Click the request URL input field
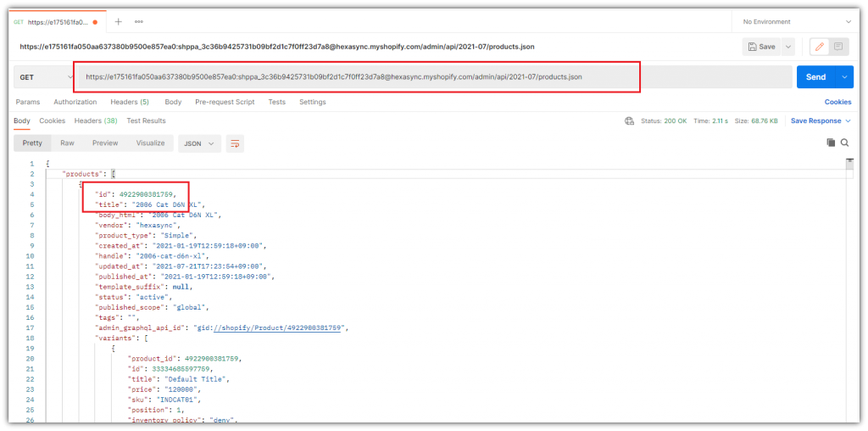Screen dimensions: 868x431 click(x=435, y=77)
